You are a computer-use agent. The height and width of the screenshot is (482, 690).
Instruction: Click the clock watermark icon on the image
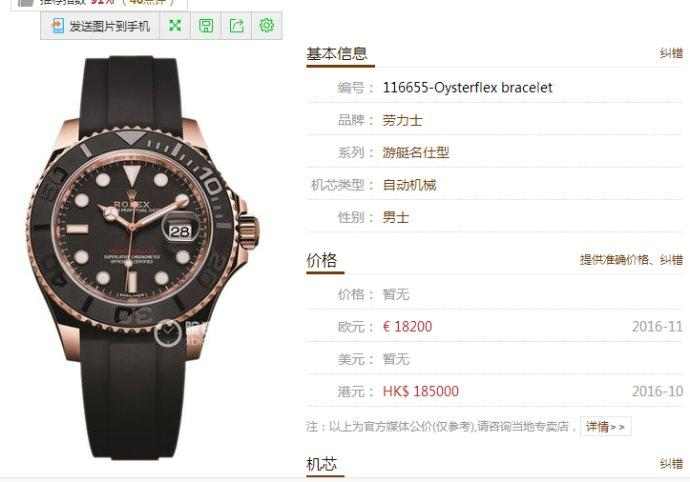[x=168, y=333]
